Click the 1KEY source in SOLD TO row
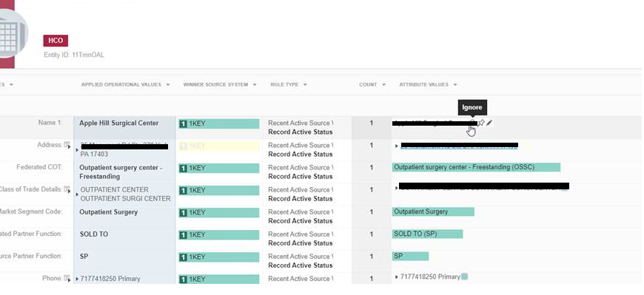 (219, 234)
